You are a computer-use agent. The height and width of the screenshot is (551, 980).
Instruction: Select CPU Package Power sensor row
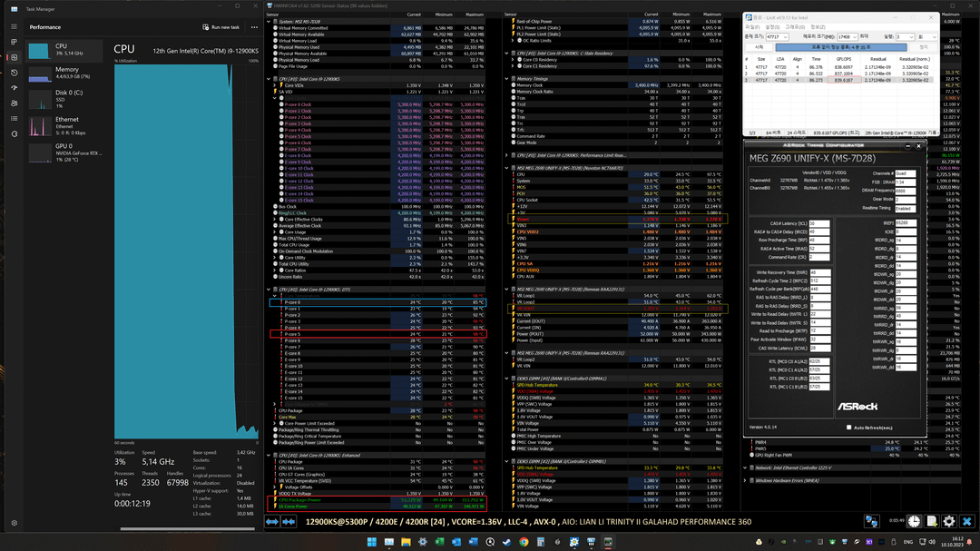coord(377,500)
